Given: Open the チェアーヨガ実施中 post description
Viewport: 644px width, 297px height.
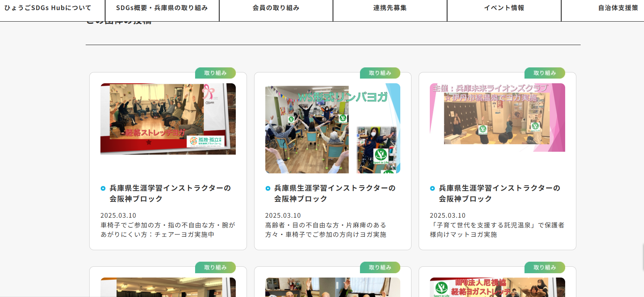Looking at the screenshot, I should coord(168,230).
